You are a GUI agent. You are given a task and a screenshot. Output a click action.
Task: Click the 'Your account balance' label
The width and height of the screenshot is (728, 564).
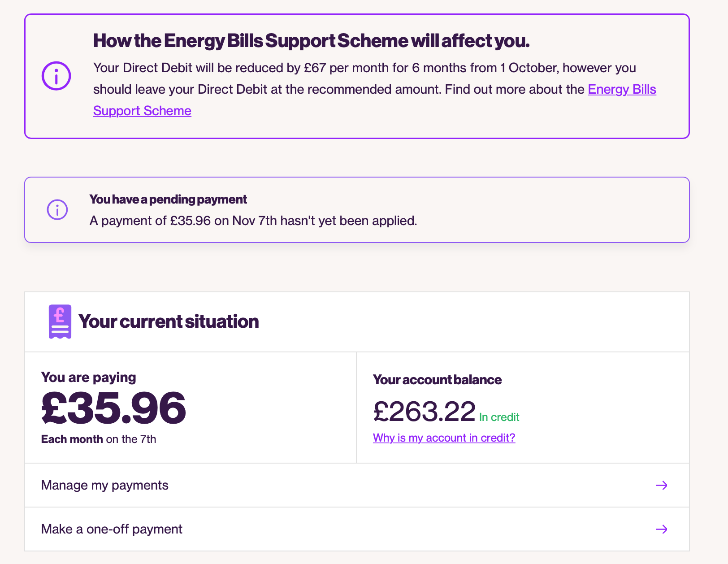click(437, 380)
